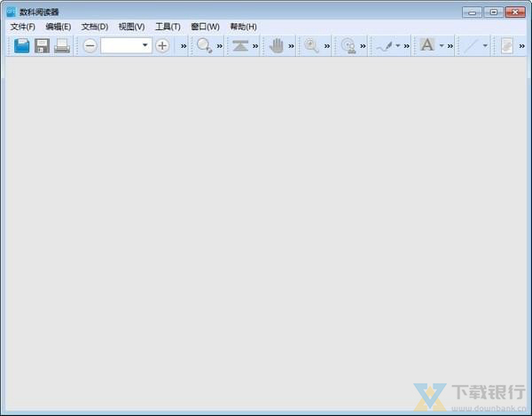Viewport: 532px width, 416px height.
Task: Expand the dropdown arrow beside signature pen tool
Action: tap(398, 45)
